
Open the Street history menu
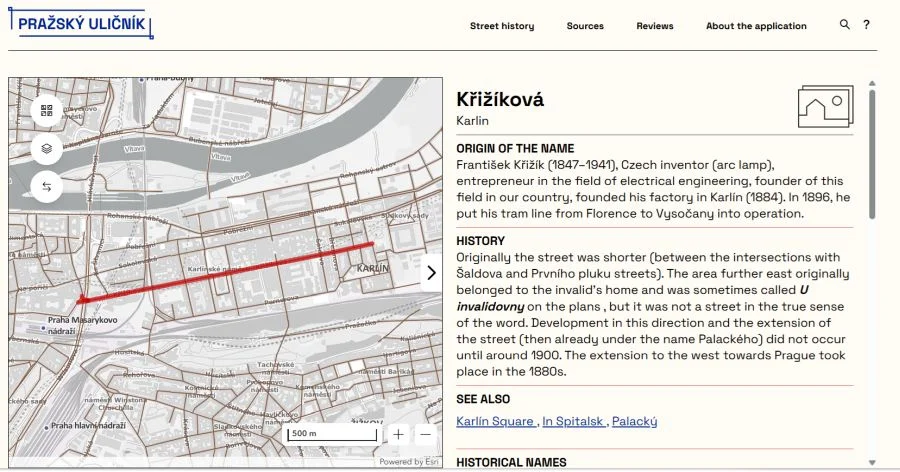point(502,26)
